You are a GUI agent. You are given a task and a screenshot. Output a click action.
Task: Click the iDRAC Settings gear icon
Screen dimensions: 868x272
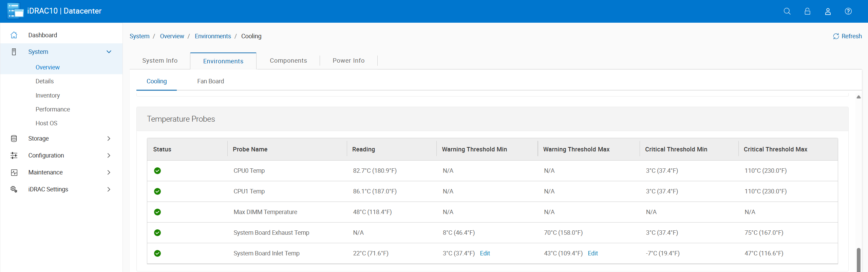tap(14, 189)
